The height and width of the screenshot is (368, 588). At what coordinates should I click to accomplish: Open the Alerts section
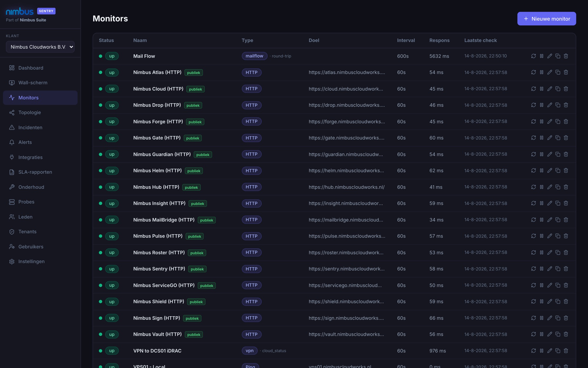coord(40,142)
